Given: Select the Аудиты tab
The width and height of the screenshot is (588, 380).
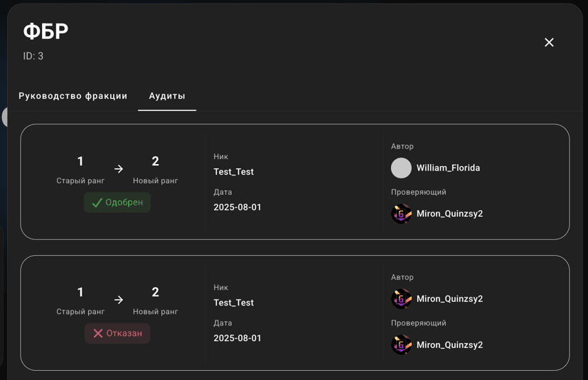Looking at the screenshot, I should point(167,96).
